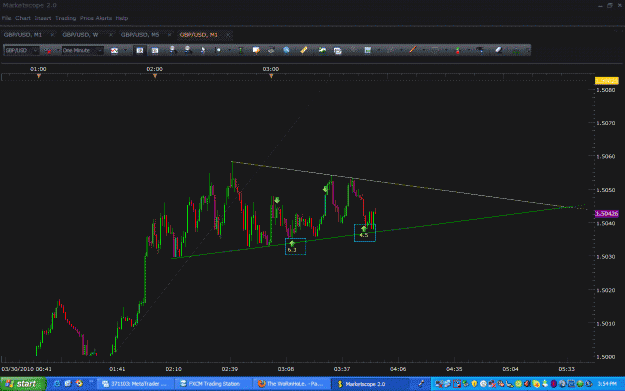Click the green candle toolbar icon
The height and width of the screenshot is (391, 625).
coord(240,50)
